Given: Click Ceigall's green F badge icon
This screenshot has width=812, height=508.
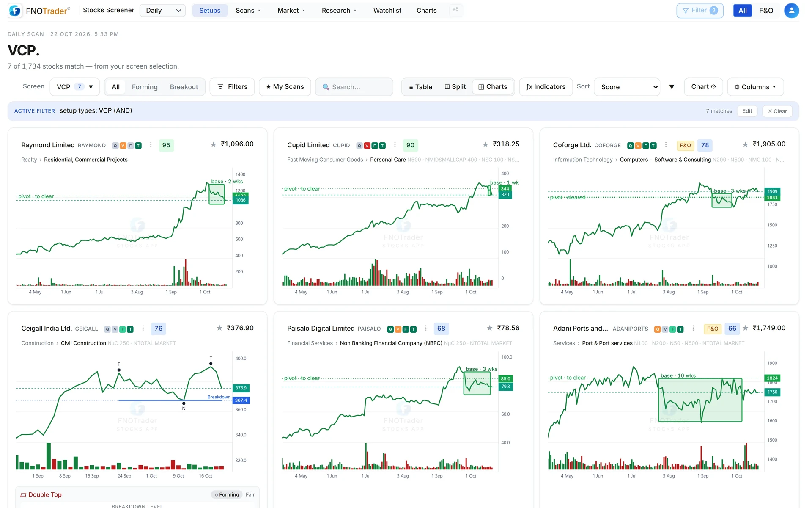Looking at the screenshot, I should tap(123, 329).
